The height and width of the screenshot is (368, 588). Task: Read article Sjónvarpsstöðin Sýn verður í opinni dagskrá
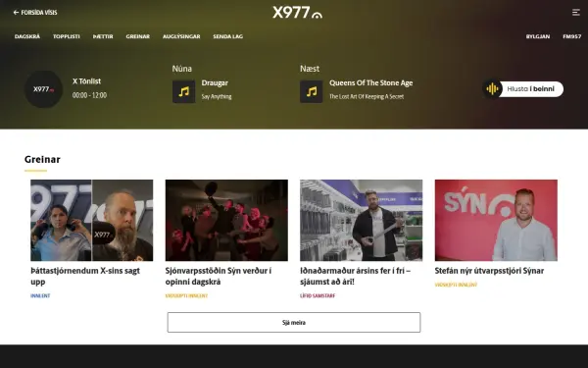(x=219, y=276)
